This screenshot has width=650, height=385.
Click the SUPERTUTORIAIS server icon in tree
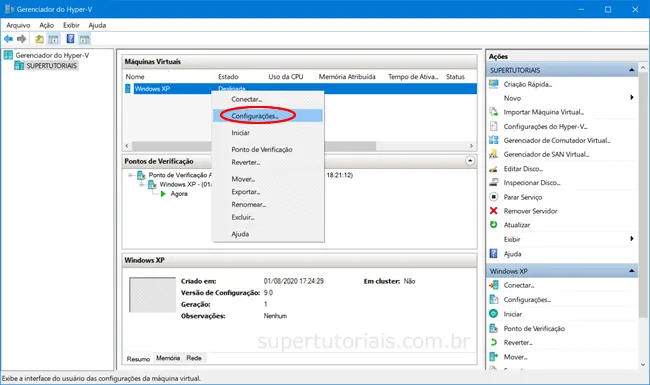[x=19, y=65]
